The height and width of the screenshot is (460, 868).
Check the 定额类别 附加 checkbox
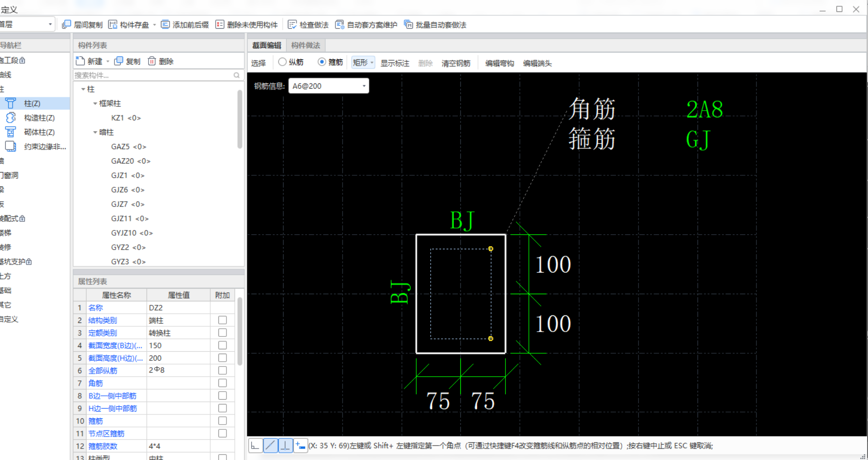(222, 333)
